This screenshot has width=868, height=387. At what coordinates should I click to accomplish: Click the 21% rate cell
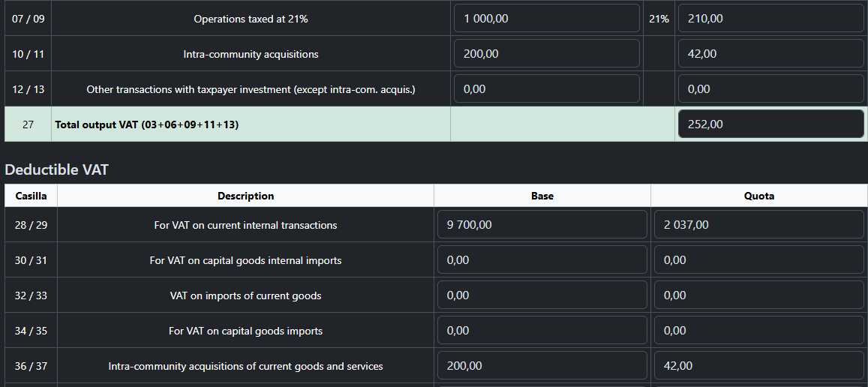[x=659, y=19]
